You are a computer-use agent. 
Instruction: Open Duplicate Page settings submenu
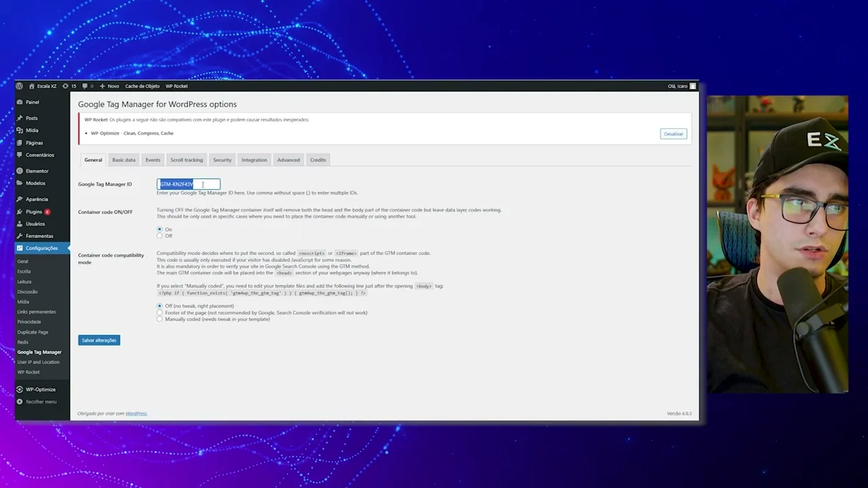[x=33, y=332]
